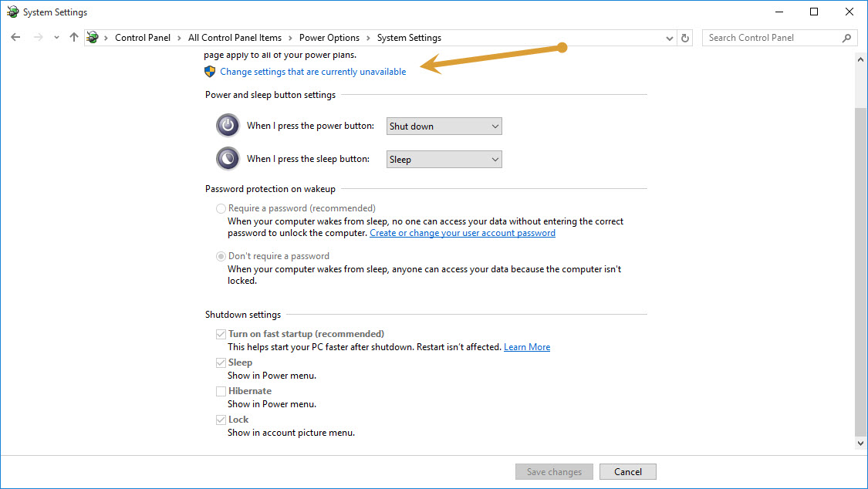This screenshot has width=868, height=489.
Task: Click System Settings breadcrumb
Action: (x=409, y=38)
